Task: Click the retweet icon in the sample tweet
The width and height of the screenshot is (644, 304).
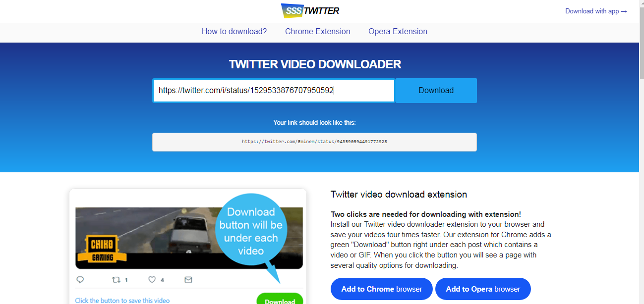Action: [x=117, y=280]
